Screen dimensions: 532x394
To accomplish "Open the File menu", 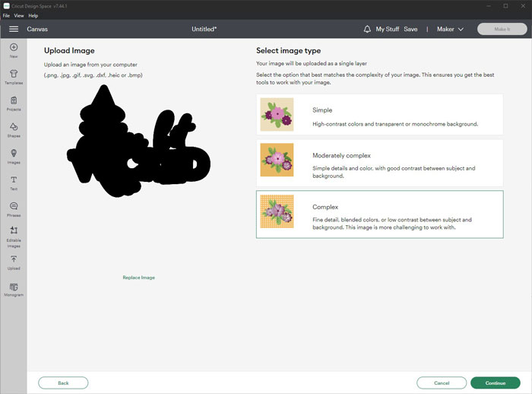I will pyautogui.click(x=6, y=16).
